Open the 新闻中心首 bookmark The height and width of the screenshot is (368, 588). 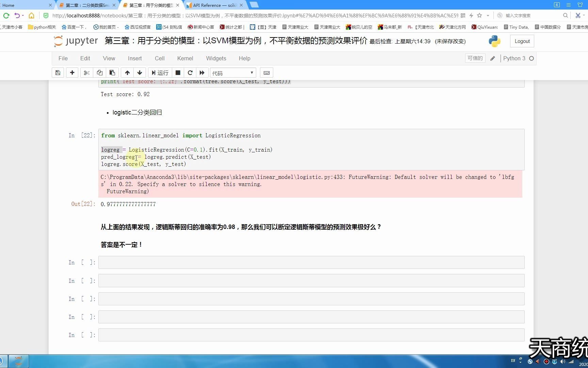[201, 27]
